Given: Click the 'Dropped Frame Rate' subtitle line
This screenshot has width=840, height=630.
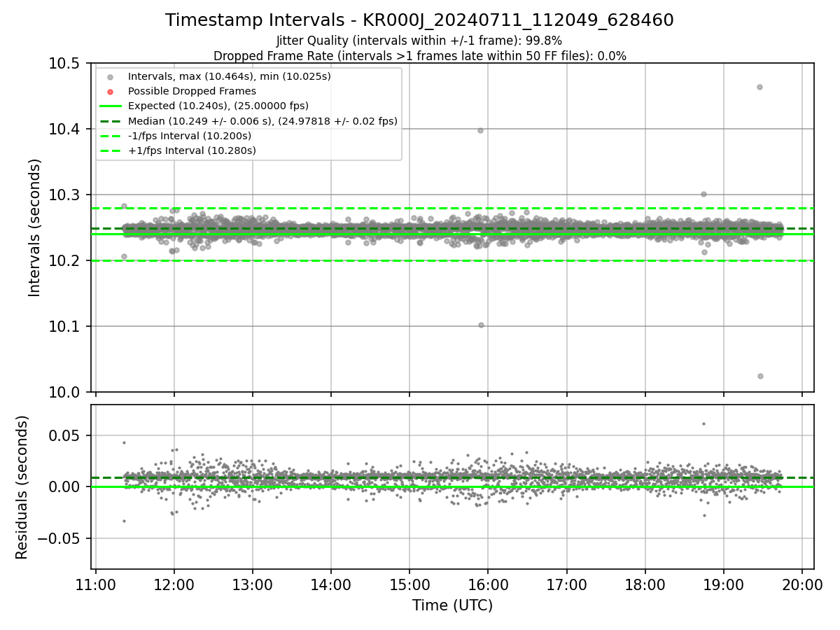Looking at the screenshot, I should [x=419, y=55].
